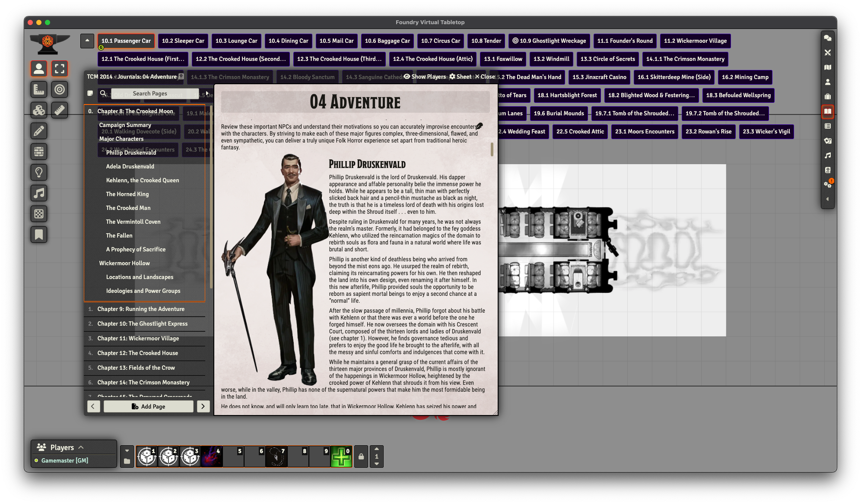Toggle the macro hotbar lock

coord(361,456)
